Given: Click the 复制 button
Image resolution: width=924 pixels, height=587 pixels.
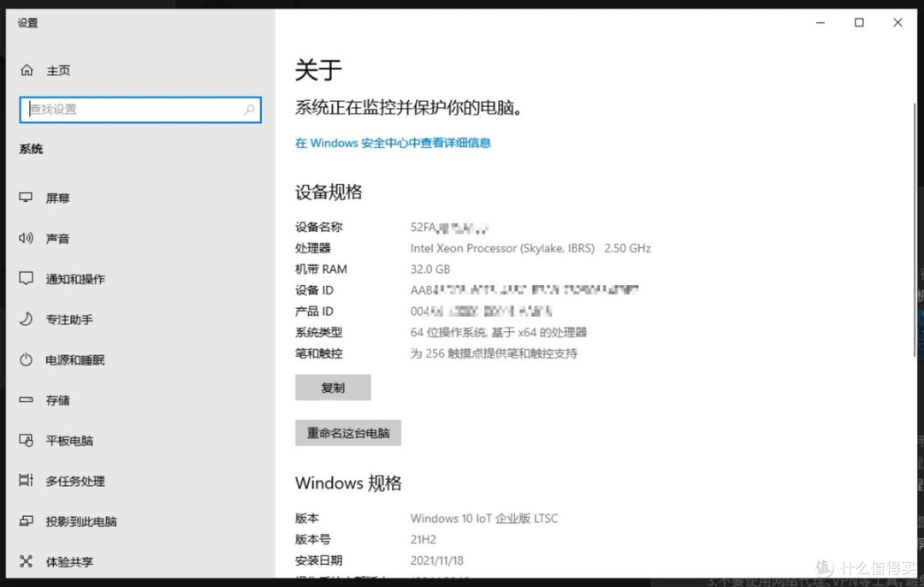Looking at the screenshot, I should pyautogui.click(x=333, y=388).
